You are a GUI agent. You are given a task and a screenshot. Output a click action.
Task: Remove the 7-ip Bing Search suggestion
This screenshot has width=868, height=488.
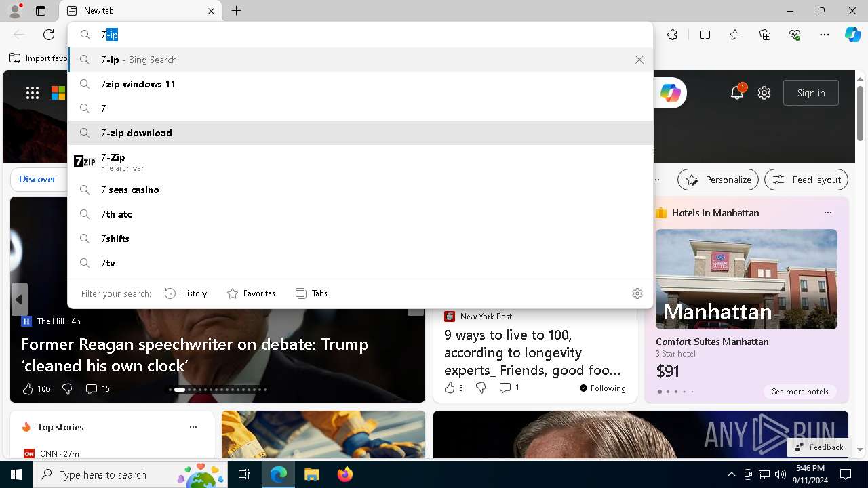(x=639, y=60)
